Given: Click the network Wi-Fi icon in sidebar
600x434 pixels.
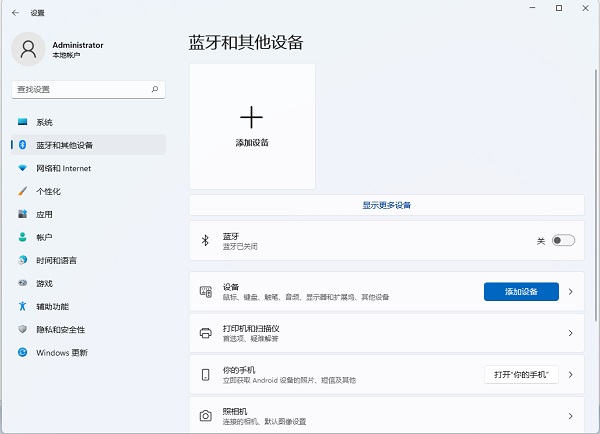Looking at the screenshot, I should (x=23, y=168).
